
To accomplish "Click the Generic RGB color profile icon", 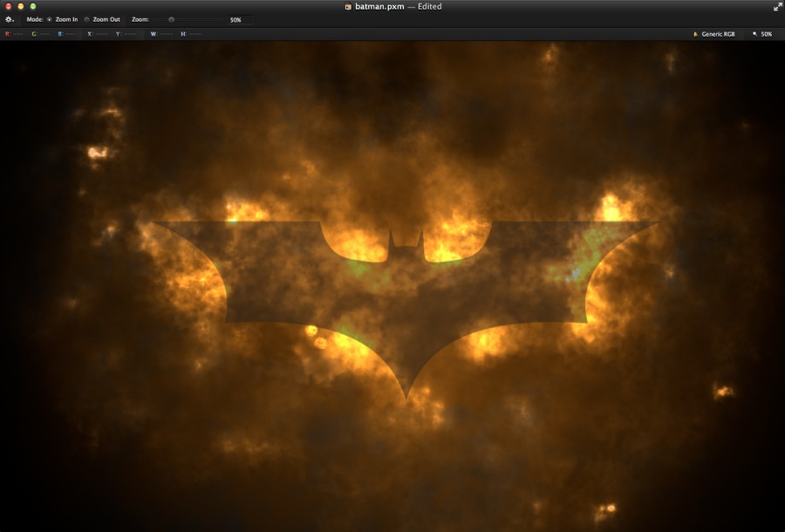I will pyautogui.click(x=695, y=34).
